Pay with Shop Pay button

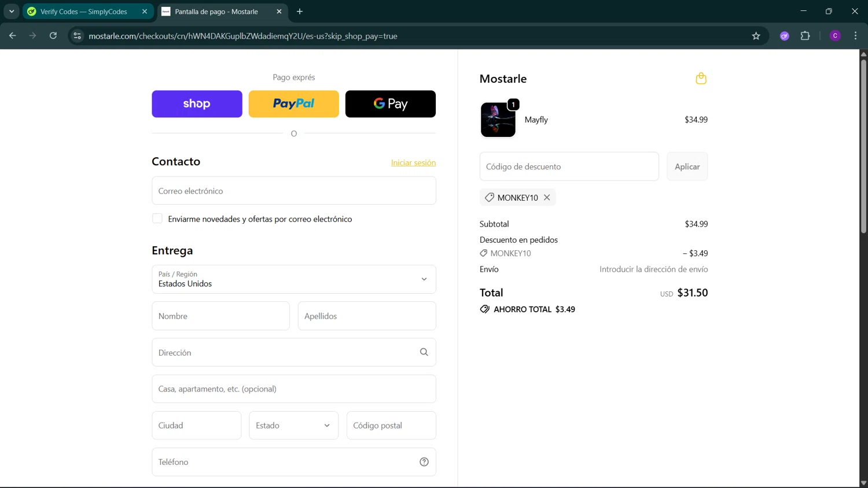(197, 104)
